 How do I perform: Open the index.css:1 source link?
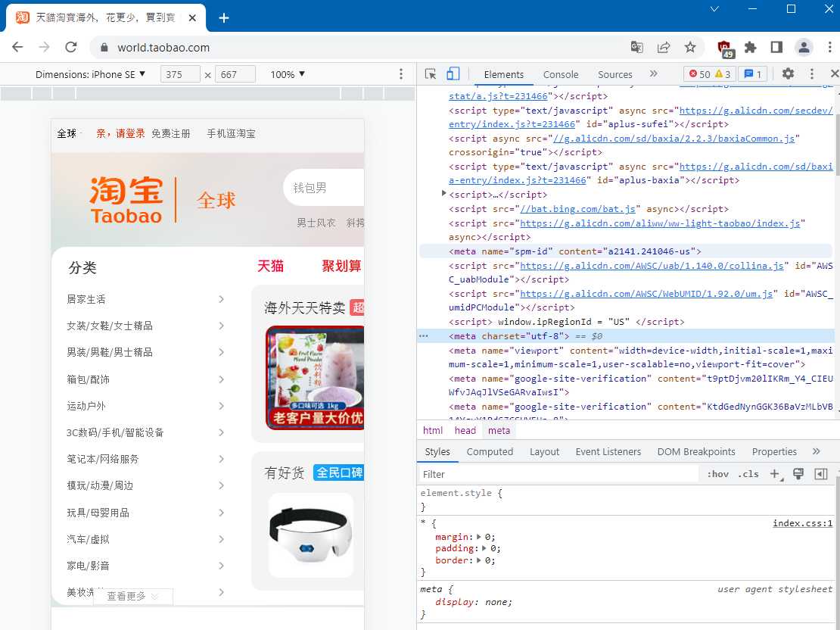click(x=802, y=523)
